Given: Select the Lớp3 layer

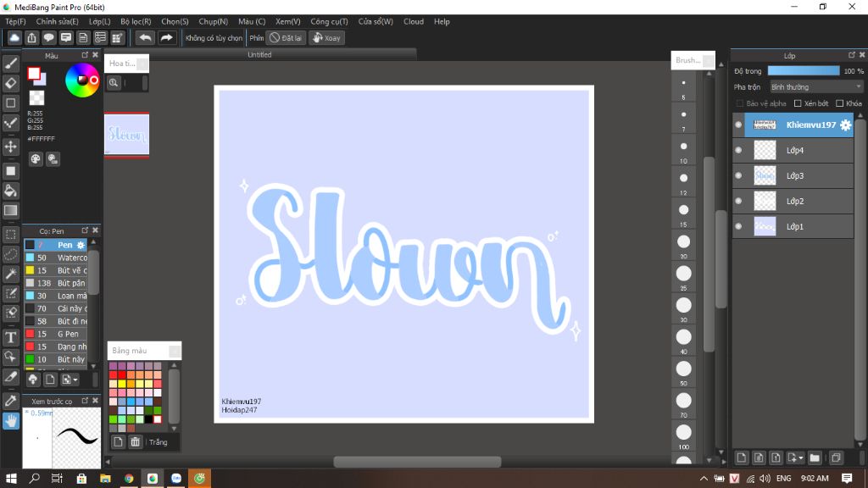Looking at the screenshot, I should 793,175.
